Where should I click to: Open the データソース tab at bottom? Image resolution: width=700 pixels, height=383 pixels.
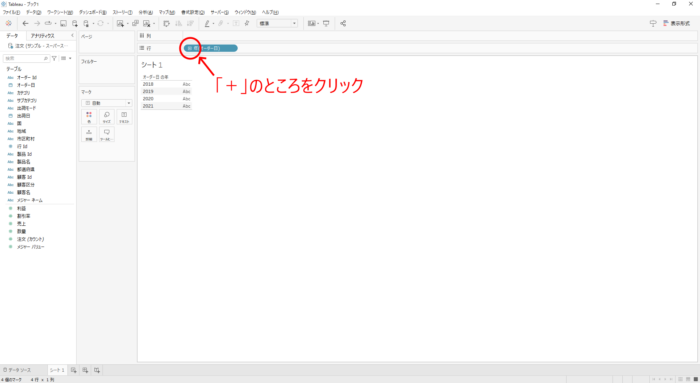(17, 370)
